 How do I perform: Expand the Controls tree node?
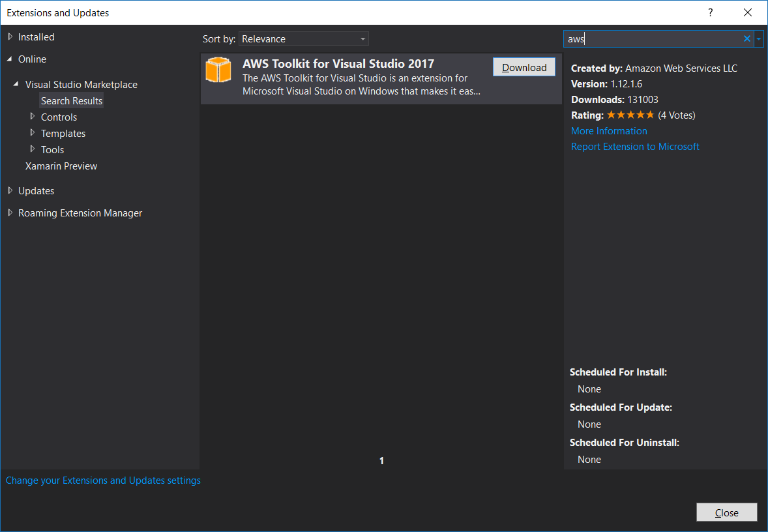point(33,117)
